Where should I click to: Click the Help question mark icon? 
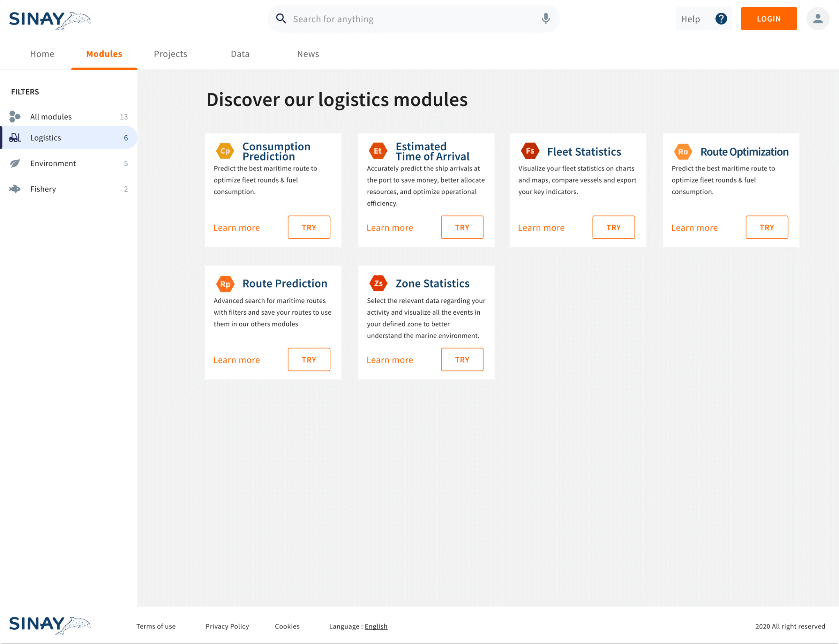721,18
